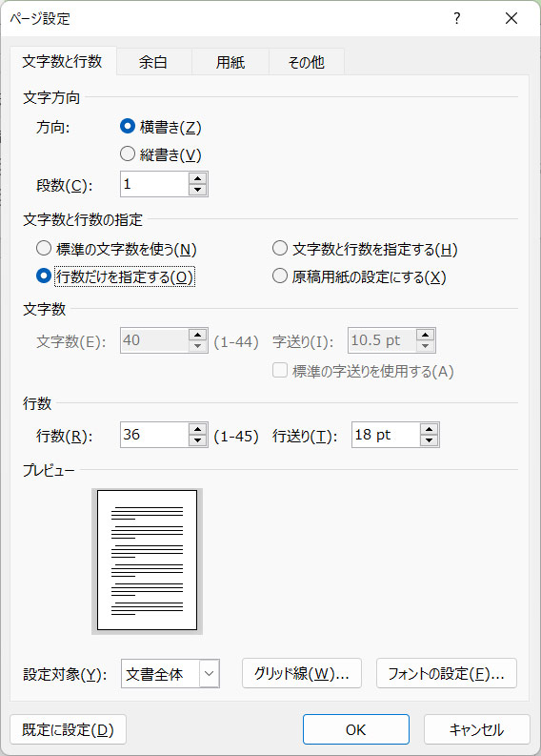The width and height of the screenshot is (541, 756).
Task: Open the 用紙 tab
Action: [x=230, y=62]
